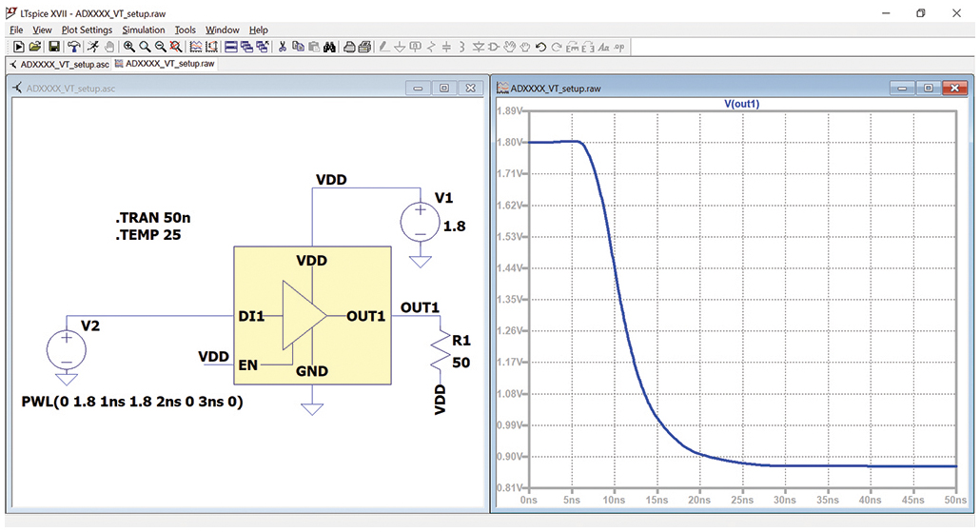Select the Tile Windows horizontally icon
The image size is (980, 532).
click(230, 47)
